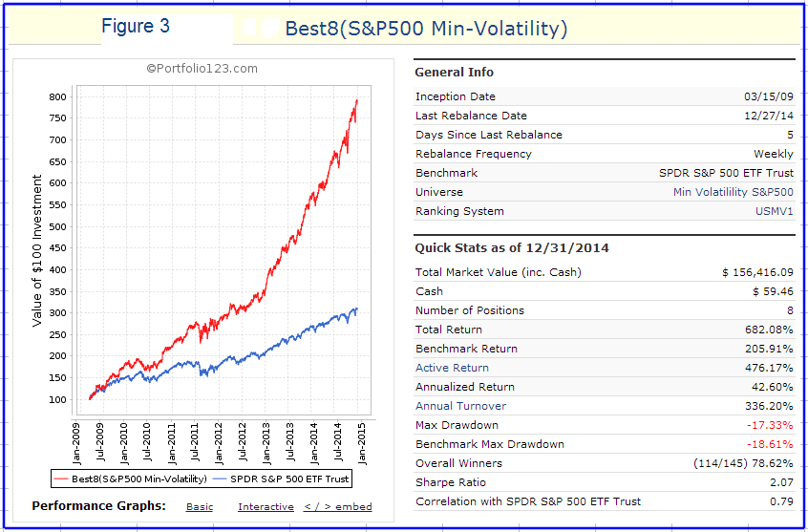The width and height of the screenshot is (808, 532).
Task: Open the Min Volatility S&P500 universe link
Action: pos(733,192)
